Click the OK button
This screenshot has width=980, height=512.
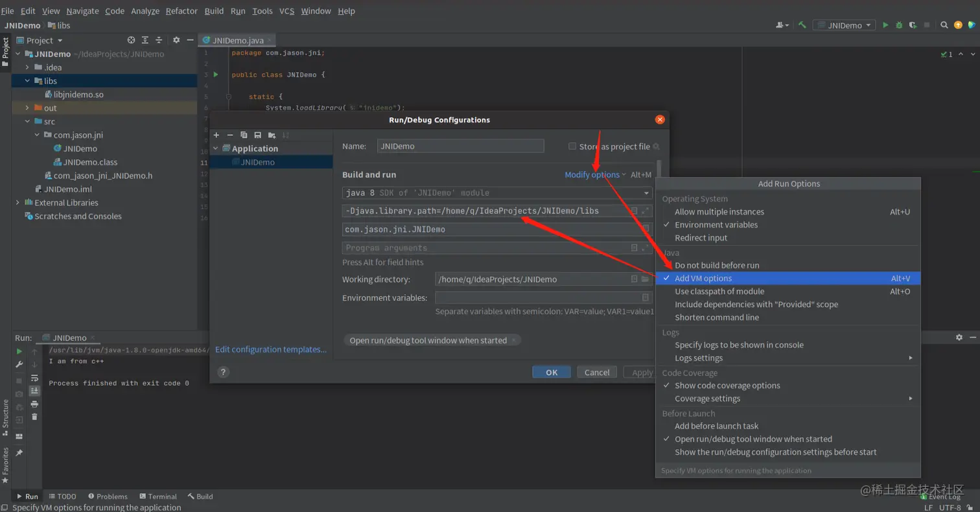552,372
